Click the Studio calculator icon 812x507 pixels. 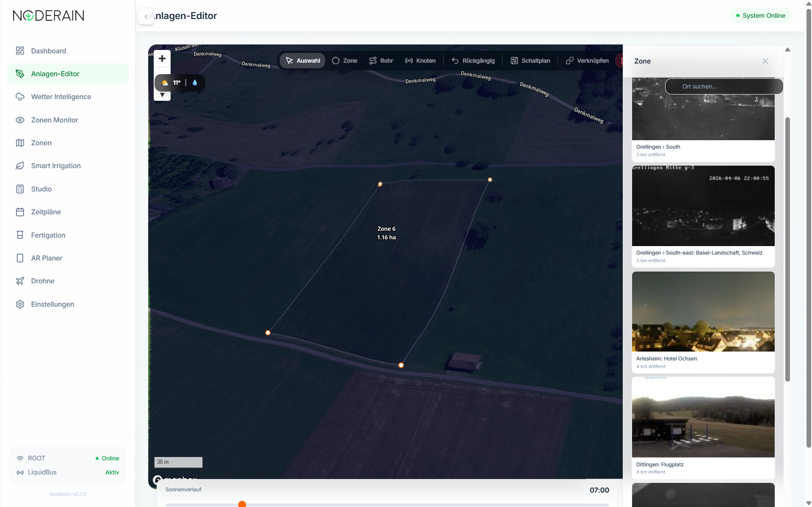pos(20,189)
